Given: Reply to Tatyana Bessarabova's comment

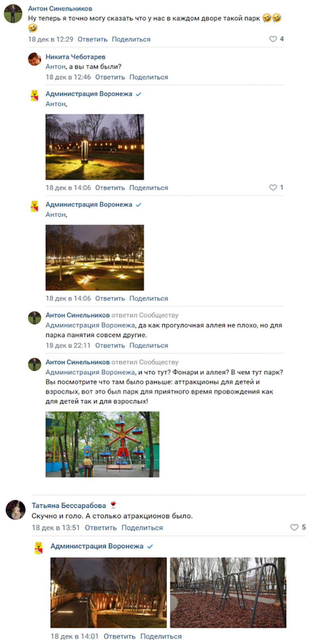Looking at the screenshot, I should pos(101,527).
